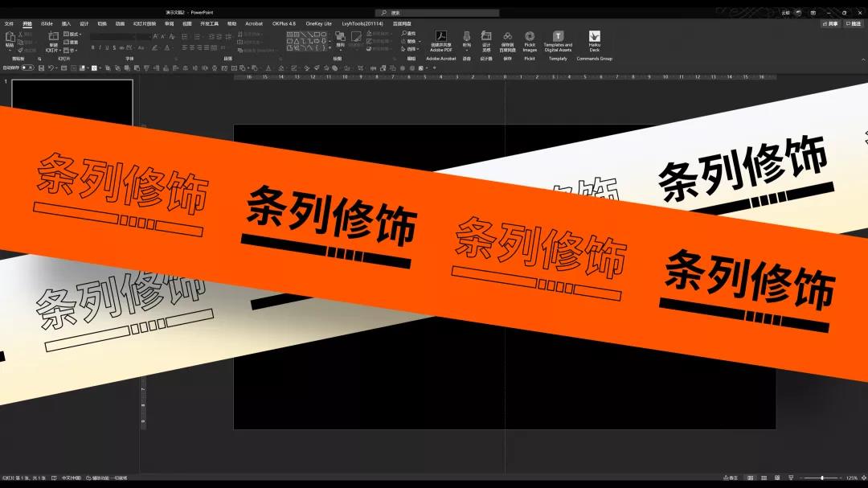The width and height of the screenshot is (868, 488).
Task: Click the Share button
Action: tap(830, 24)
